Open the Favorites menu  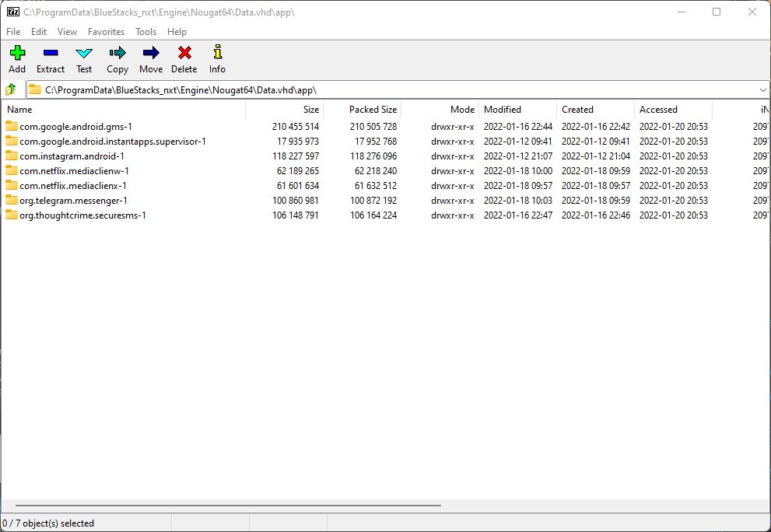pos(107,31)
